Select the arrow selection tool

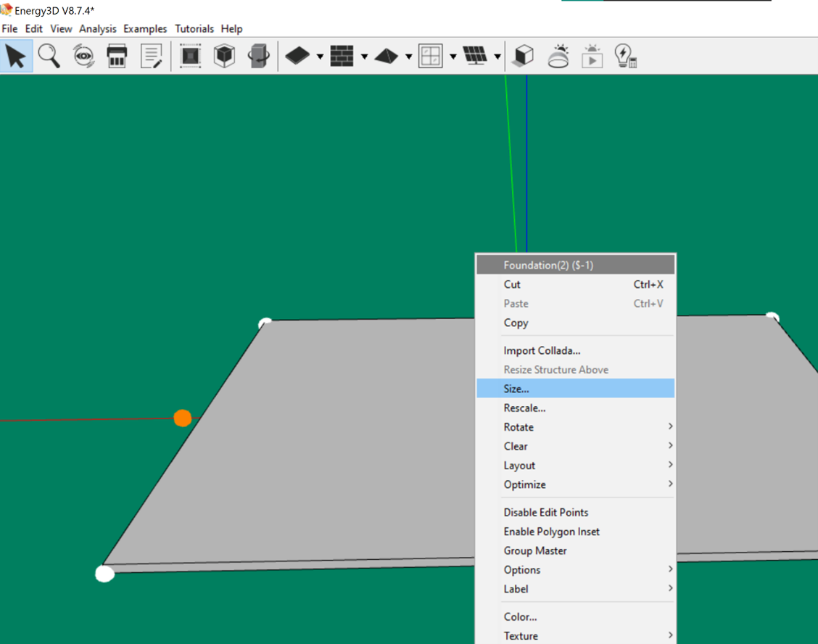16,56
